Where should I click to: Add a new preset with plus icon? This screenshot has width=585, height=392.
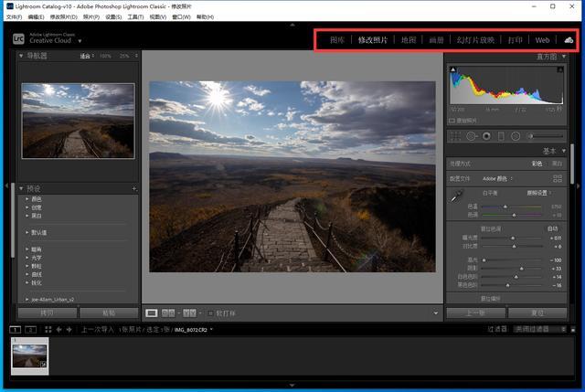(x=134, y=188)
